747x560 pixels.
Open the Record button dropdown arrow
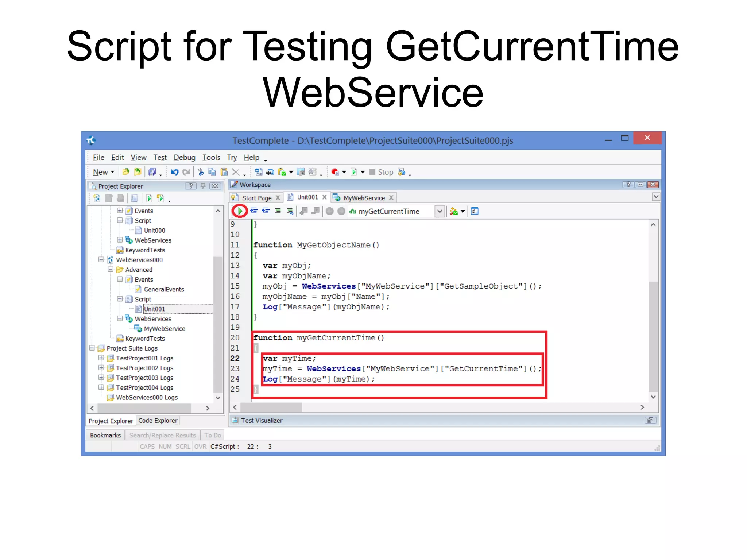click(x=344, y=172)
